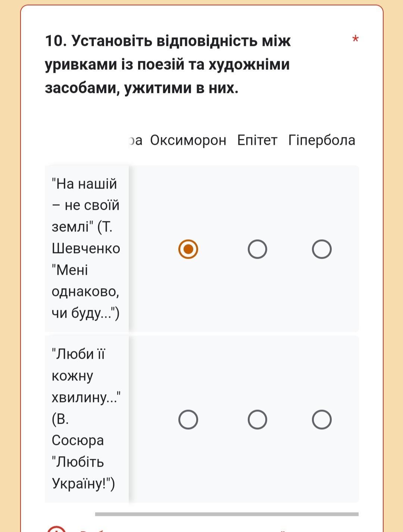Select Епітет for the Шевченко excerpt row
The width and height of the screenshot is (403, 532).
point(257,249)
